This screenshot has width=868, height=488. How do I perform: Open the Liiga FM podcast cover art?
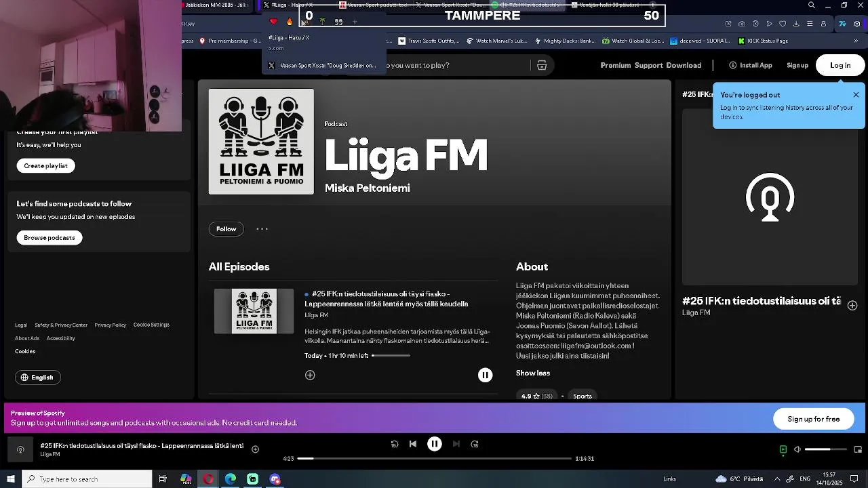point(261,142)
